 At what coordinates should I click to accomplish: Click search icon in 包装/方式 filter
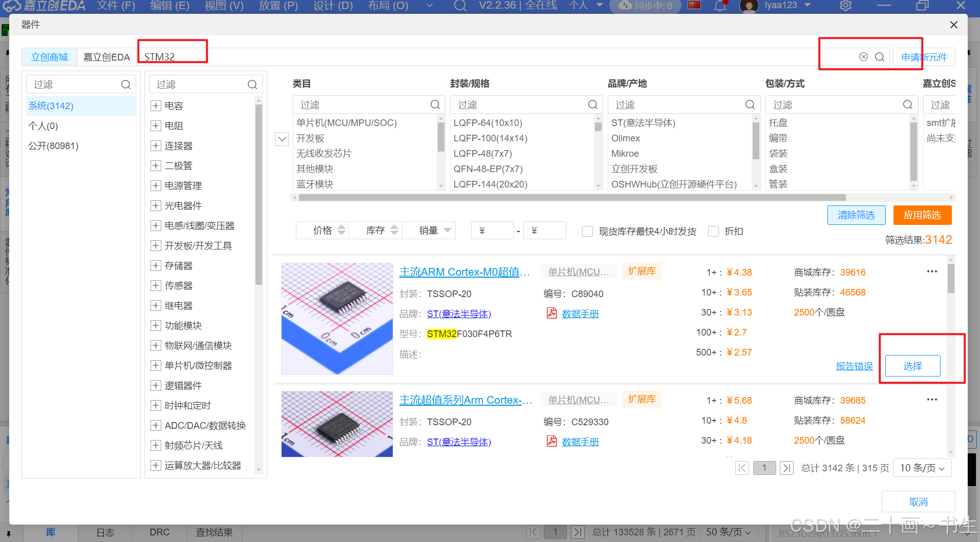point(908,105)
